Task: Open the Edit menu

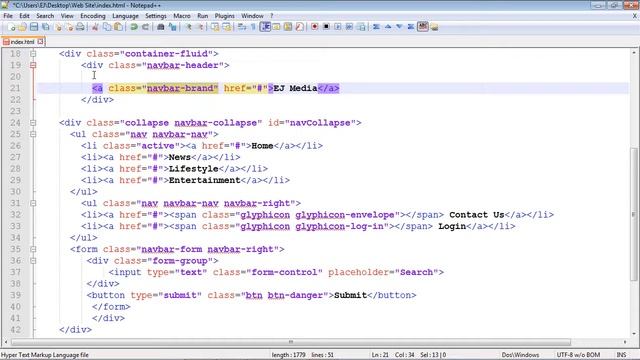Action: (24, 16)
